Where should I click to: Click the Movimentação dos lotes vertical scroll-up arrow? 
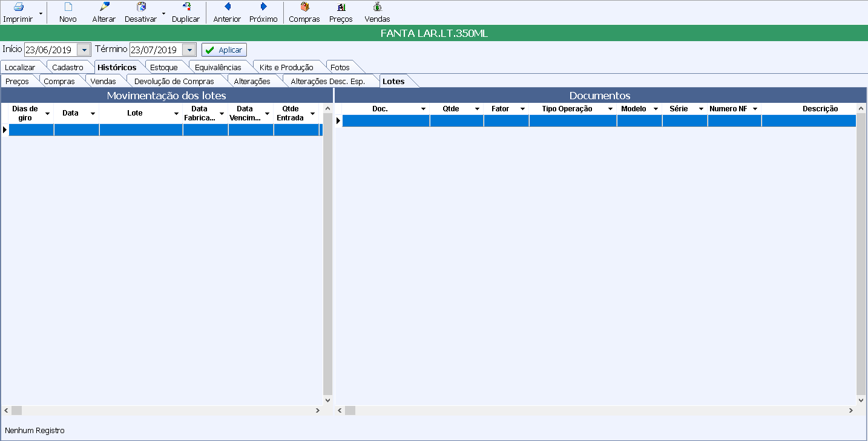pyautogui.click(x=328, y=108)
